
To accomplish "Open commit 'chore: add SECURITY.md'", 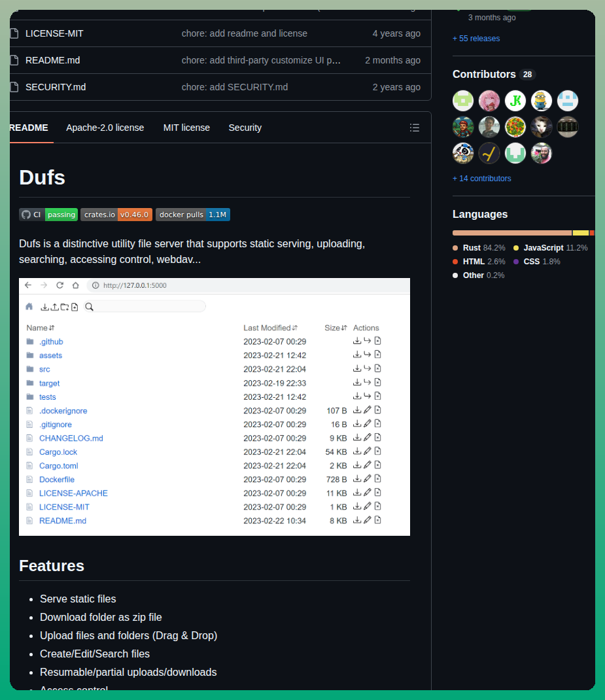I will click(x=235, y=87).
